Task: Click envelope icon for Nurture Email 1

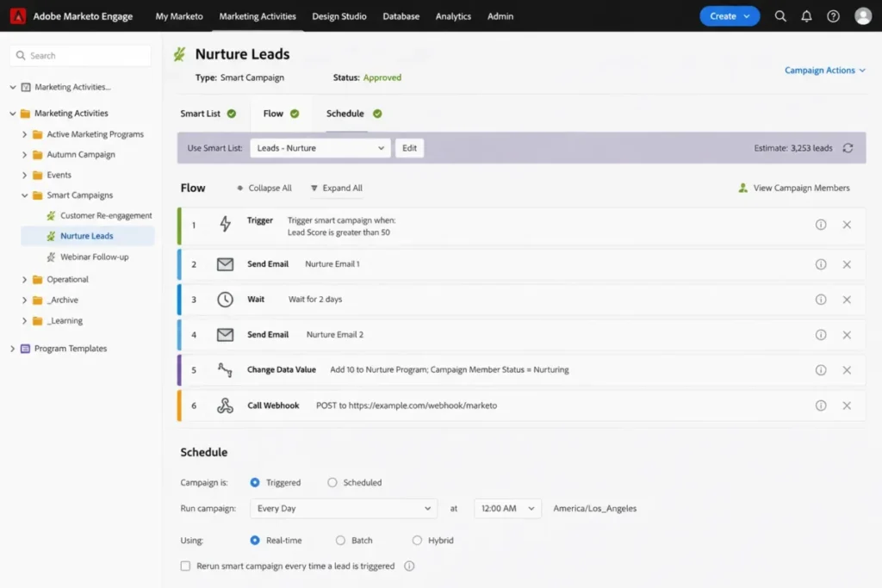Action: (225, 264)
